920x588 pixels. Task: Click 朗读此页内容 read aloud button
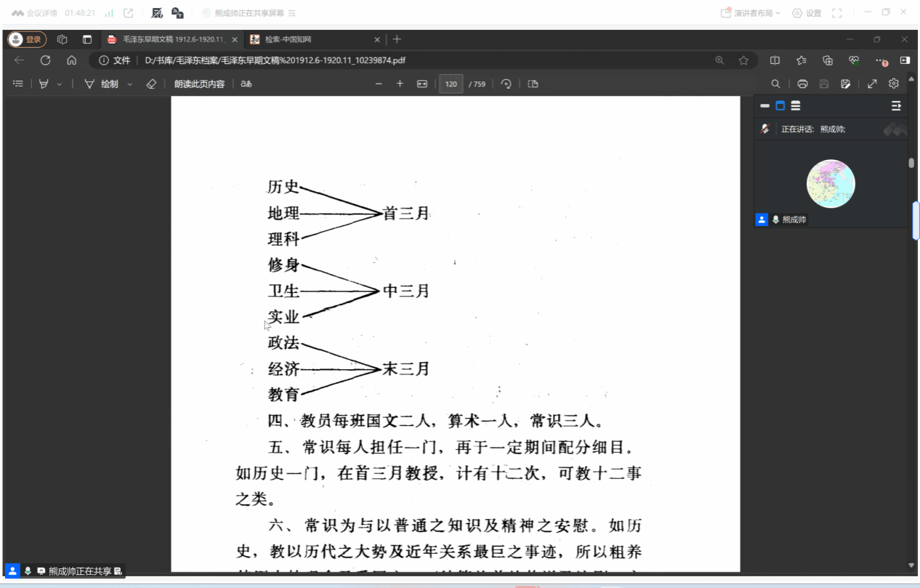pyautogui.click(x=199, y=84)
